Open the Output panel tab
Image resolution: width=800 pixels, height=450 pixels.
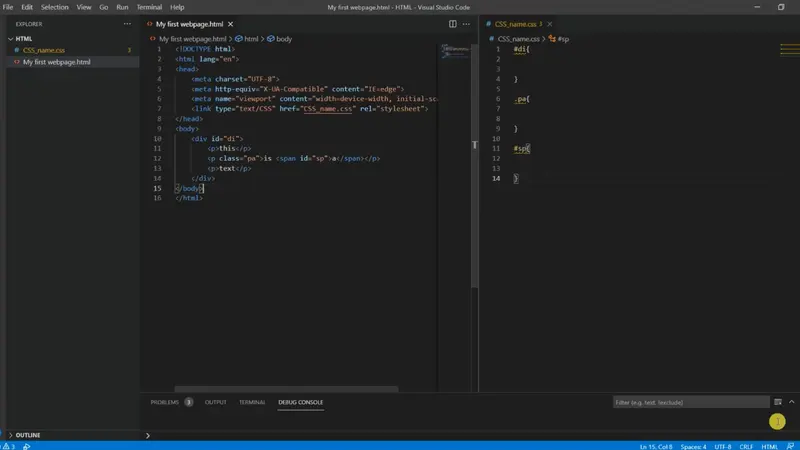click(215, 402)
